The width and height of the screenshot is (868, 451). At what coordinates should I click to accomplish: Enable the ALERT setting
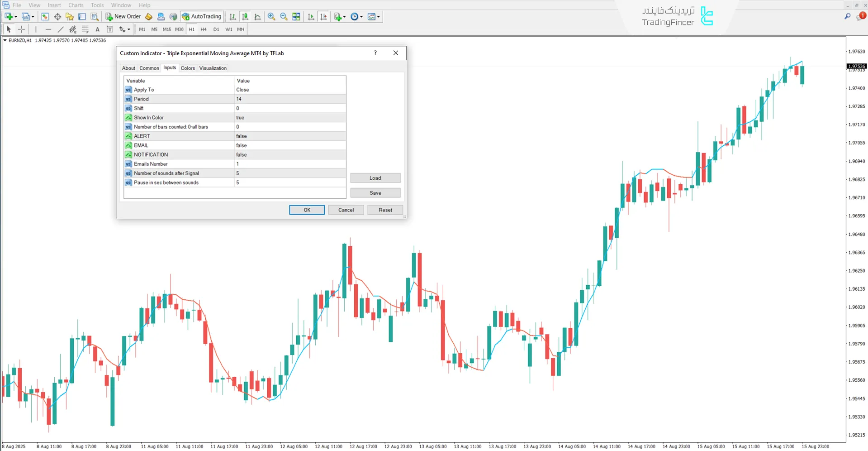(x=290, y=136)
